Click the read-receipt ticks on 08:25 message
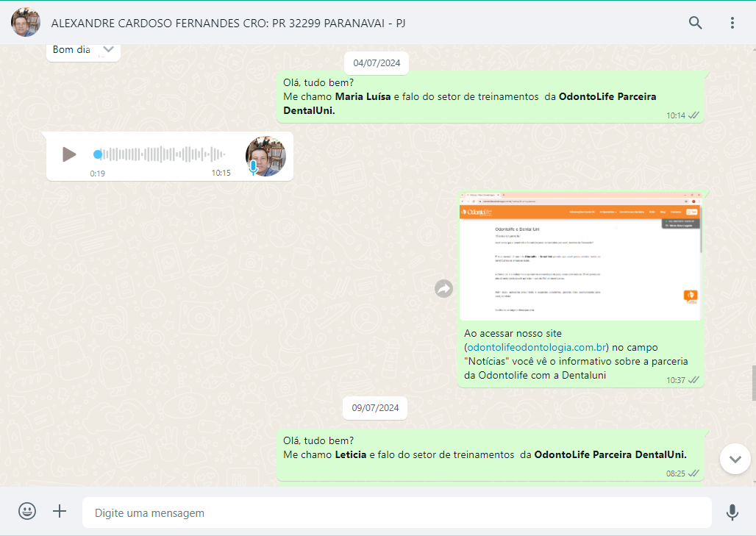The image size is (756, 536). tap(693, 474)
